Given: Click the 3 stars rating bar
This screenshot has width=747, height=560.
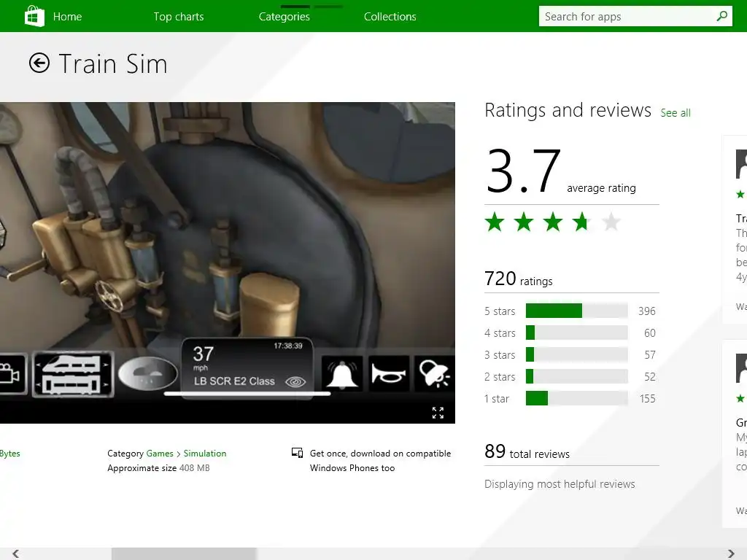Looking at the screenshot, I should [576, 354].
